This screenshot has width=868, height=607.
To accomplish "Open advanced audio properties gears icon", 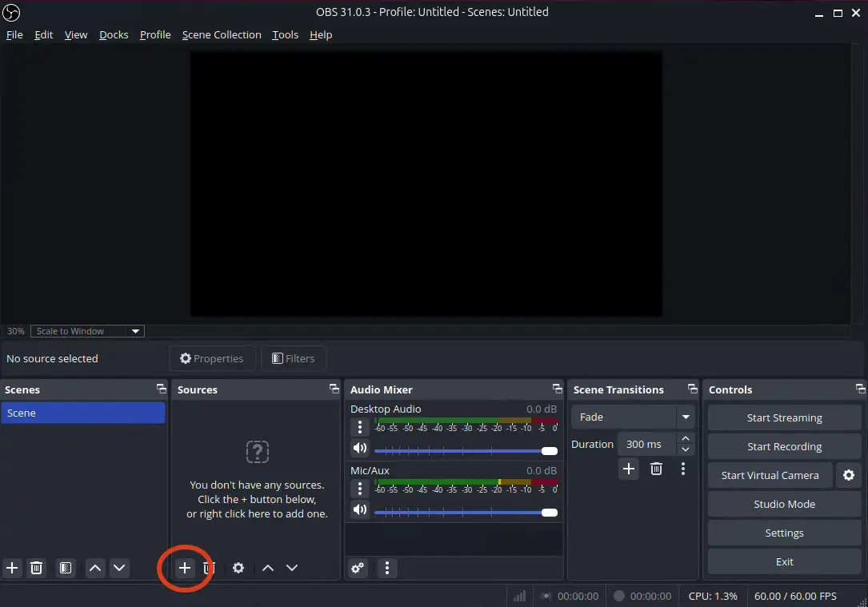I will [358, 568].
